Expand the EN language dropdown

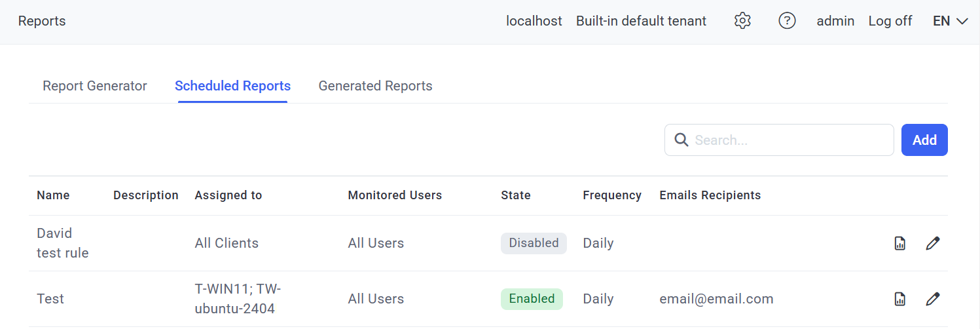coord(951,21)
